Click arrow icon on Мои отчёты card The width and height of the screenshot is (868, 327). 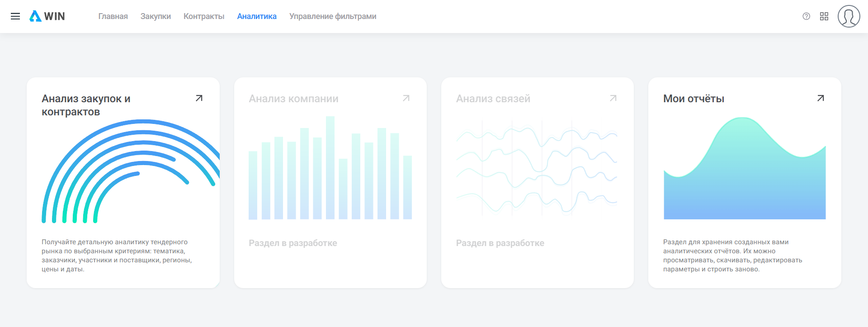pos(821,98)
